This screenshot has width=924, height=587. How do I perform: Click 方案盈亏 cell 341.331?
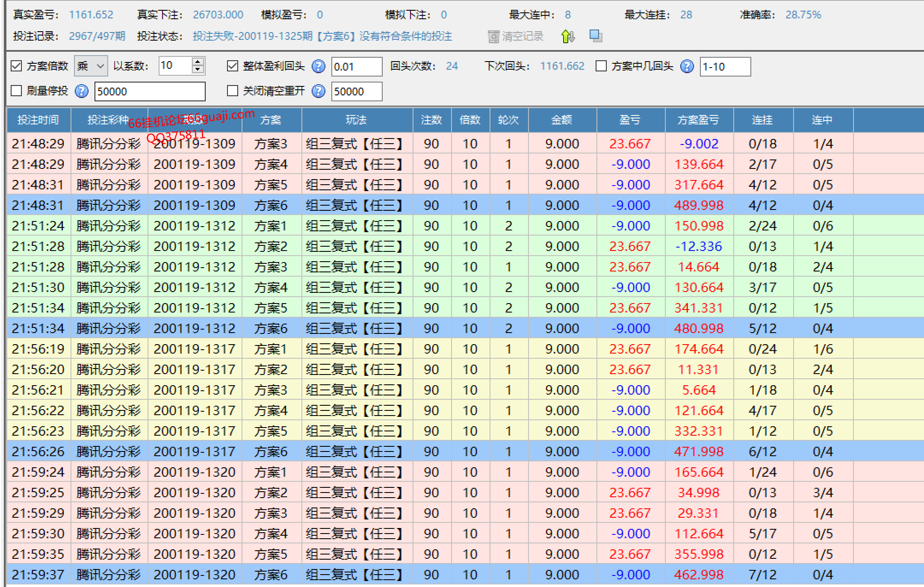(x=699, y=308)
